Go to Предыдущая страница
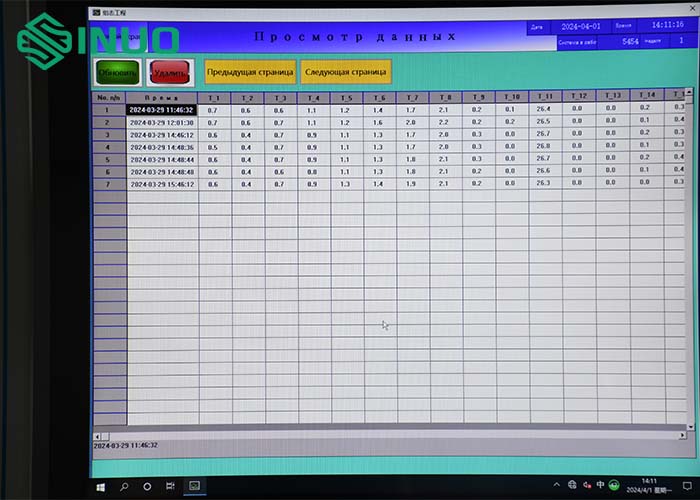This screenshot has height=500, width=700. [250, 72]
